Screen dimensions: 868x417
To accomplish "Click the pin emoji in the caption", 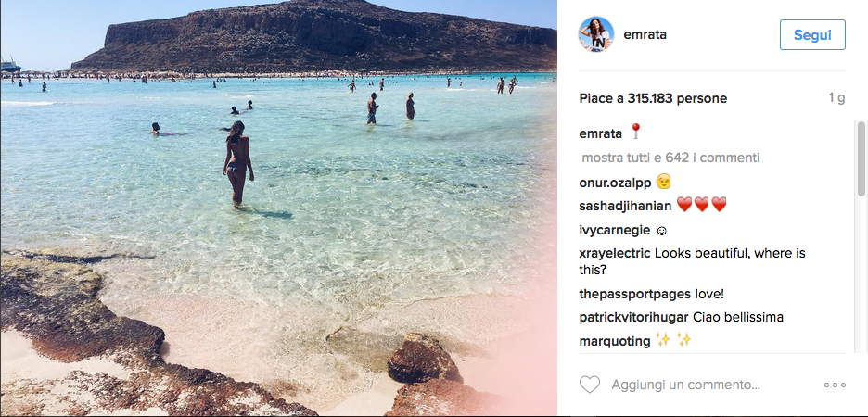I will [635, 132].
